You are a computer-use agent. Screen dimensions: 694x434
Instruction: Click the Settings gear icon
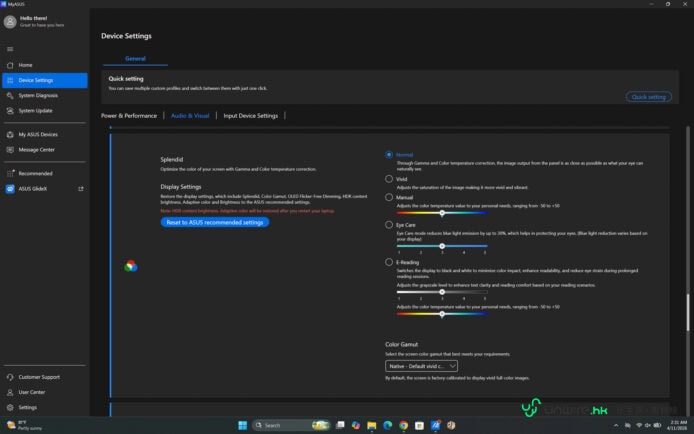point(10,407)
